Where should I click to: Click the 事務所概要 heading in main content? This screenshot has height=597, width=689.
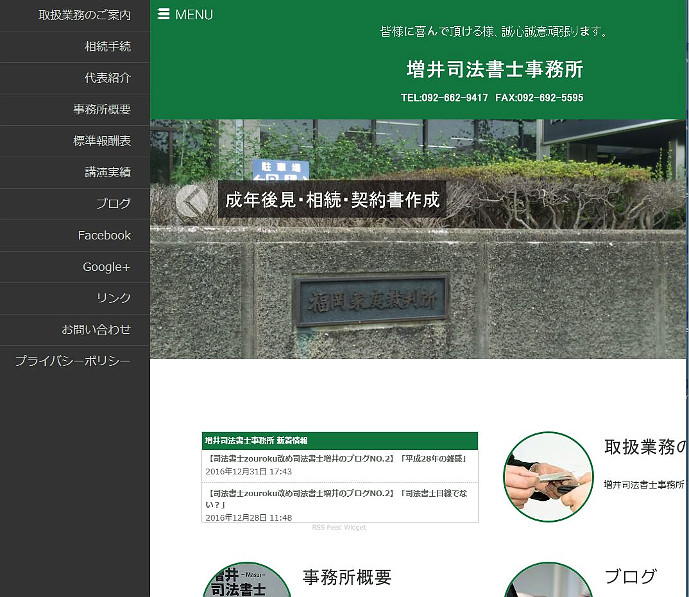click(347, 577)
